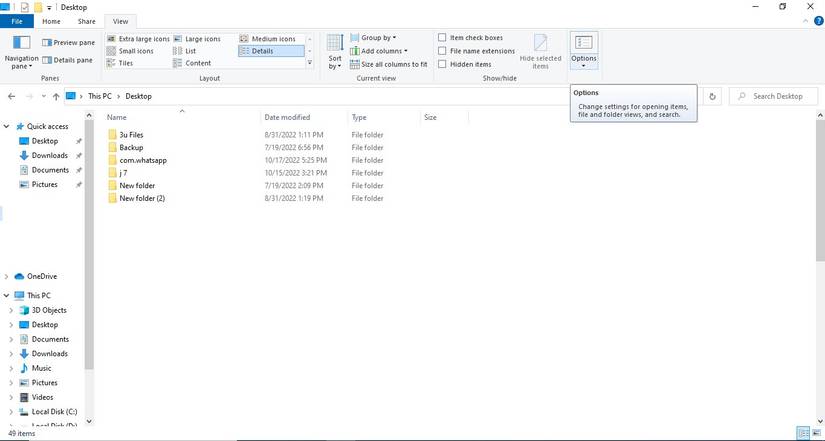Refresh the Desktop folder view
The height and width of the screenshot is (441, 825).
[x=712, y=96]
